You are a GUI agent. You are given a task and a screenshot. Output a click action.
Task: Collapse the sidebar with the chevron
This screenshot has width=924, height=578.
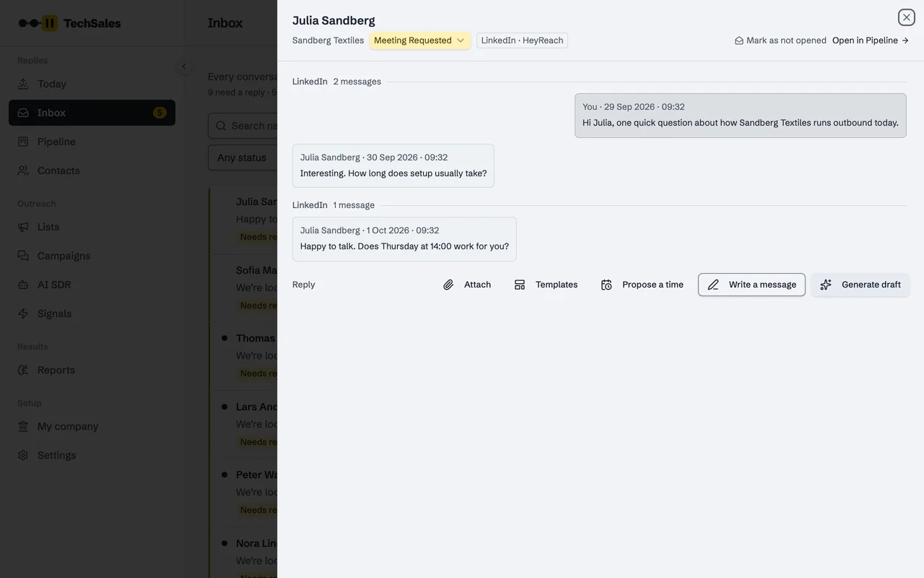click(x=184, y=66)
